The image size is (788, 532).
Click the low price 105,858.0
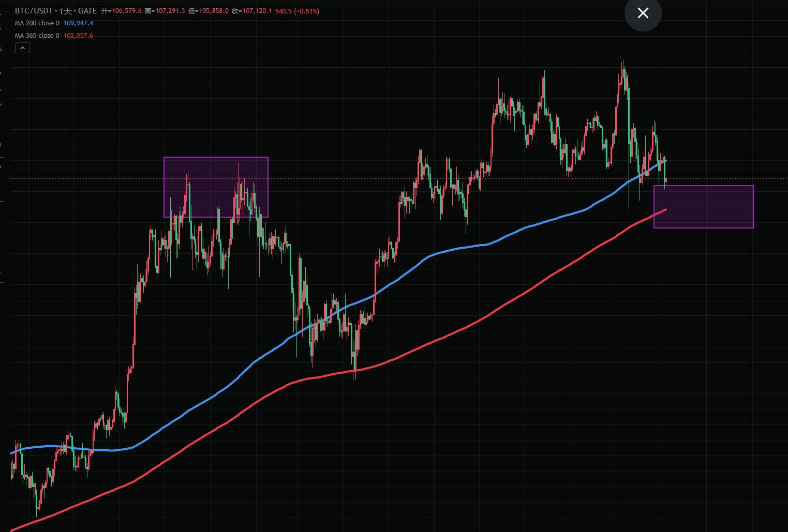213,11
